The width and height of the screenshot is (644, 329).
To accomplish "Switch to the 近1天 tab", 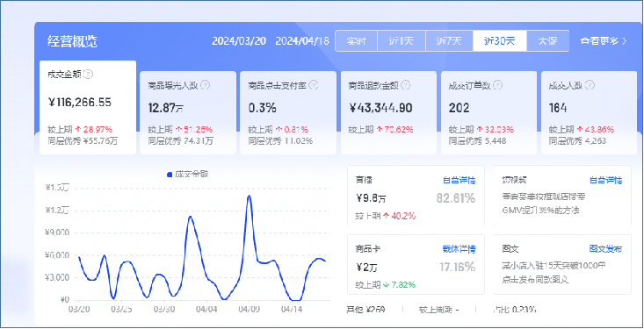I will pos(402,40).
